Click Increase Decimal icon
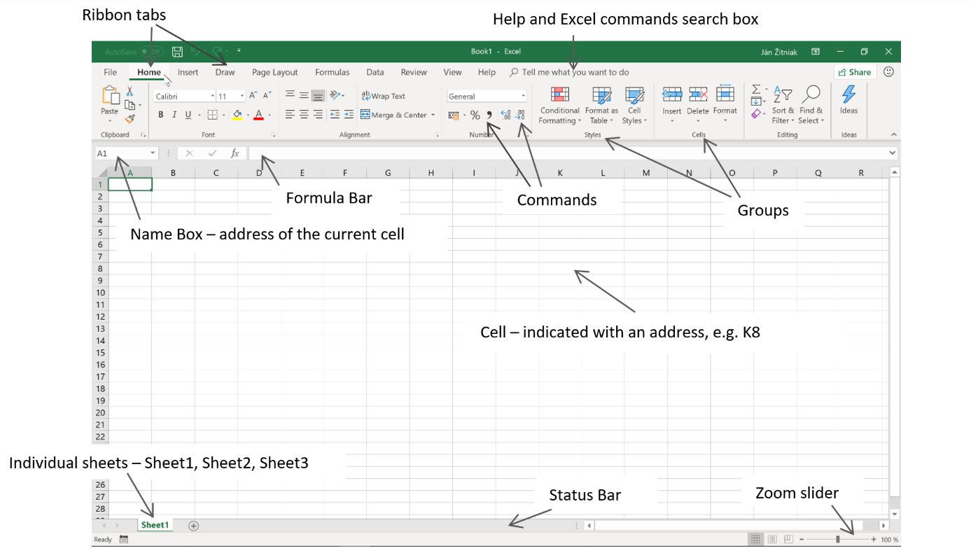The height and width of the screenshot is (560, 971). 506,115
